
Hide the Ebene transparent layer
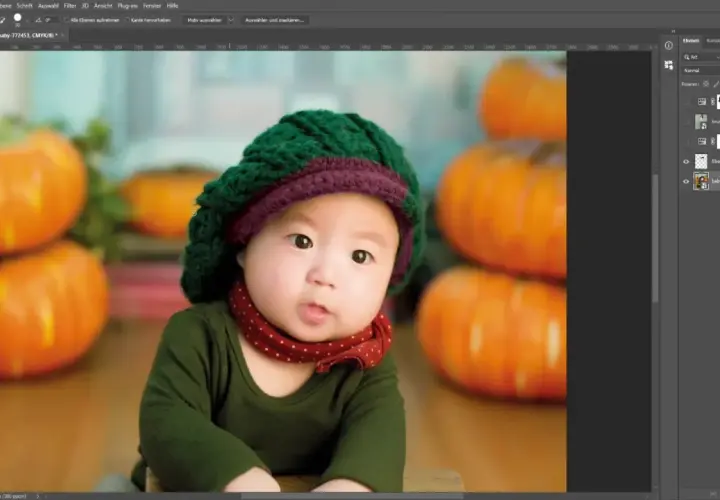pos(686,162)
